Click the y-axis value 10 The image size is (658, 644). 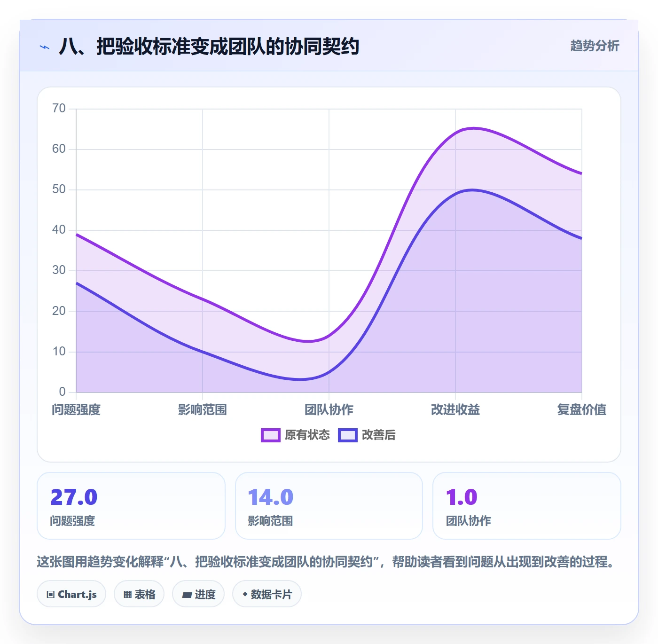pos(59,351)
